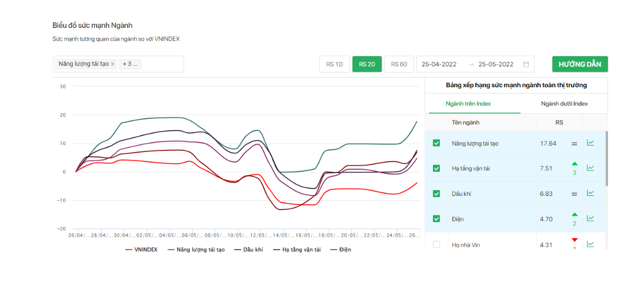Uncheck the Năng lượng tái tạo checkbox
The image size is (644, 288).
point(436,143)
